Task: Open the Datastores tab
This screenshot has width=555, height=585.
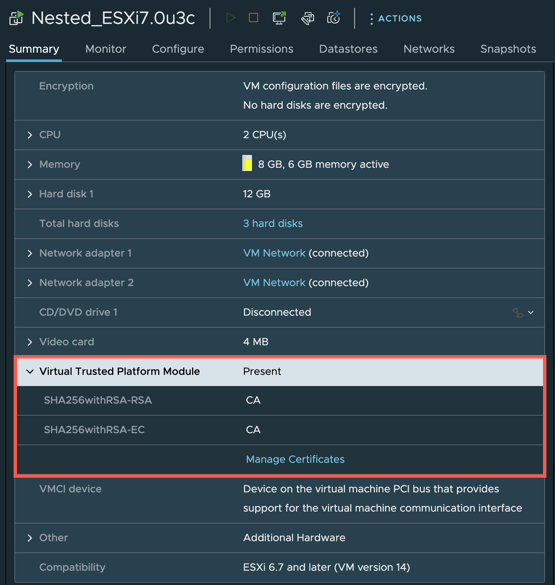Action: (348, 49)
